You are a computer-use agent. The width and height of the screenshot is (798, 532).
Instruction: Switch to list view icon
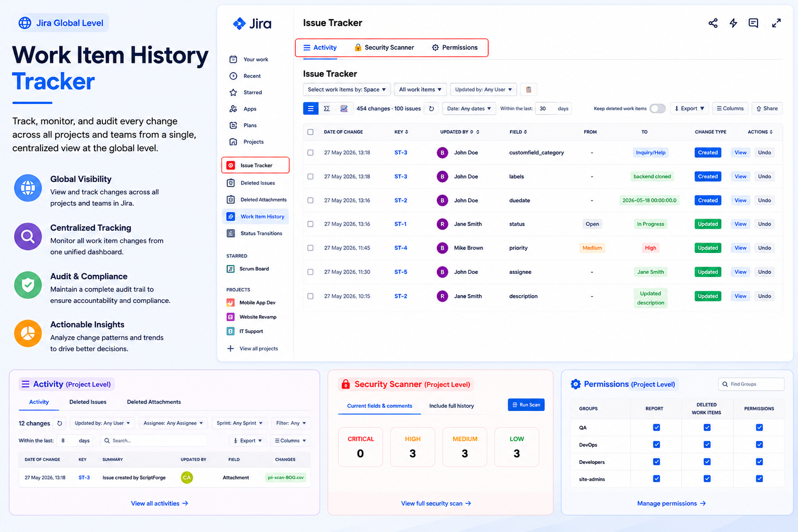[311, 109]
